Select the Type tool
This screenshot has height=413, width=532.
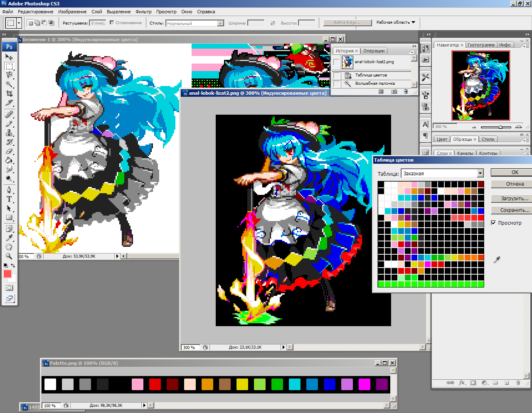coord(9,199)
